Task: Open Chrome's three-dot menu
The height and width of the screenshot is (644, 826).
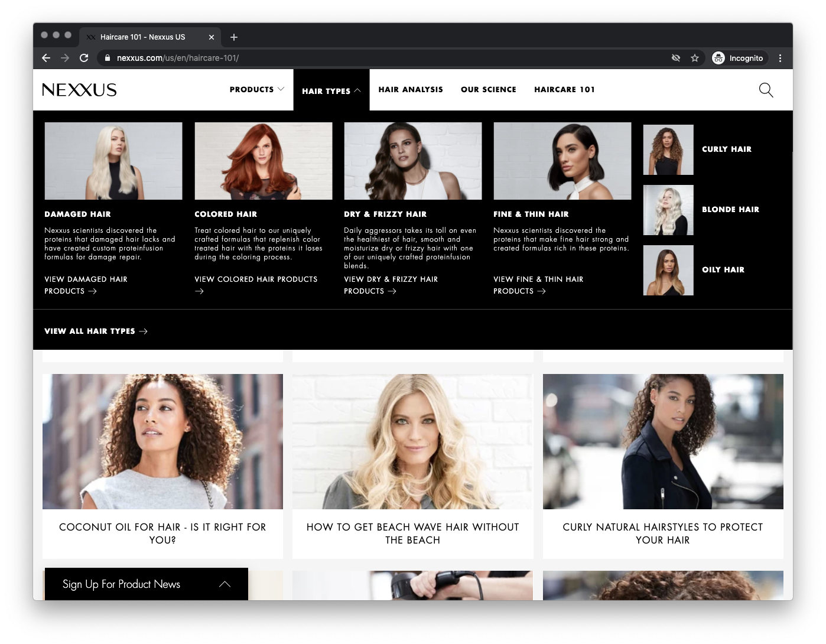Action: pyautogui.click(x=780, y=58)
